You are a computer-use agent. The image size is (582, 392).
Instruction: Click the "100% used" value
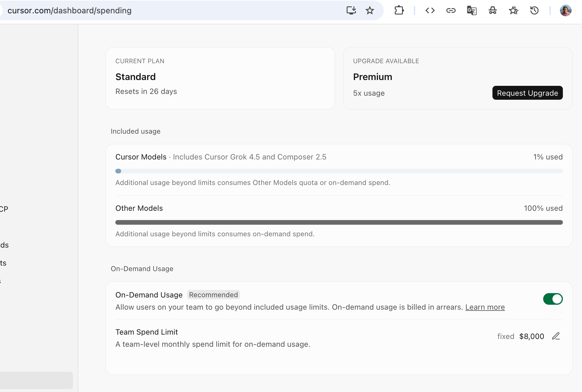pyautogui.click(x=543, y=208)
